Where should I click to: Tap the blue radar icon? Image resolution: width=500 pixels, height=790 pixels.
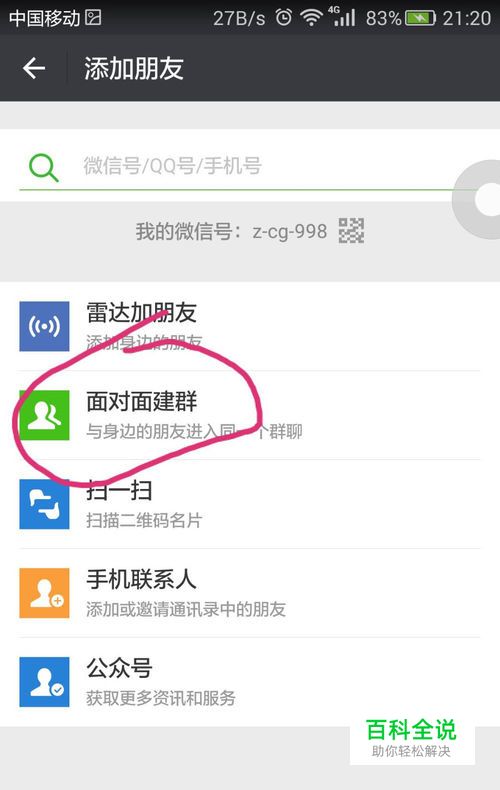tap(44, 326)
